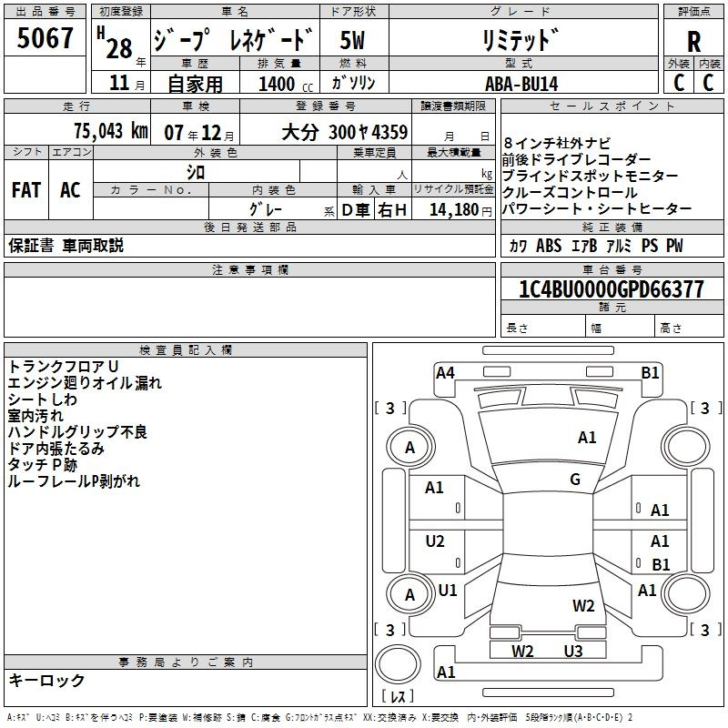Select the U3 mark on the rear bumper
The image size is (728, 728).
coord(572,651)
